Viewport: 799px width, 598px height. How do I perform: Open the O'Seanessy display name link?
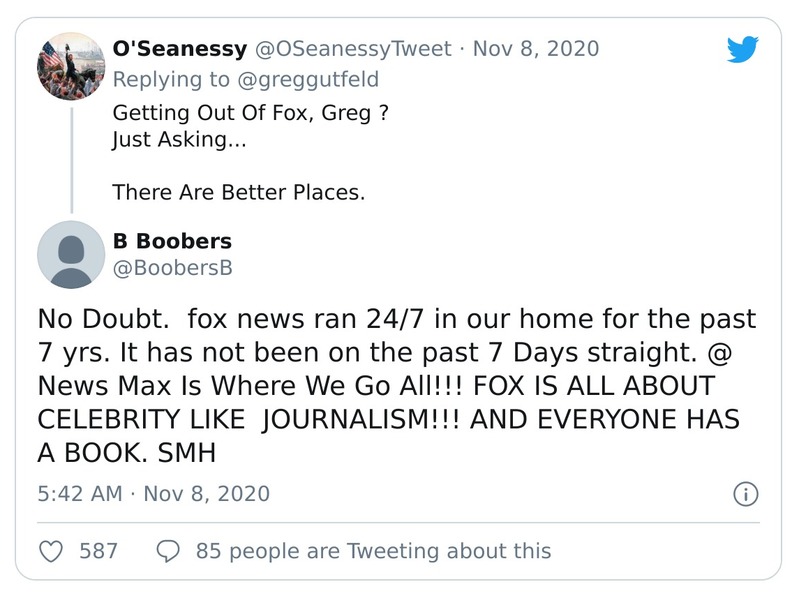tap(179, 49)
